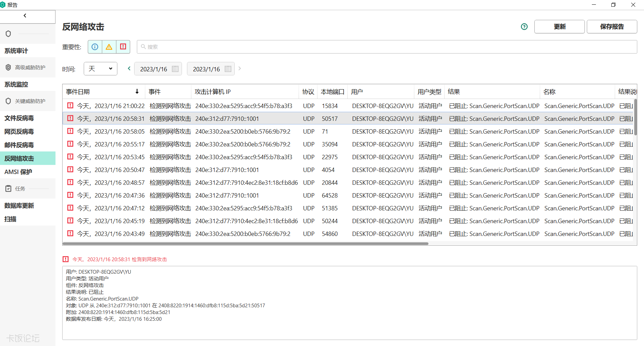This screenshot has width=644, height=346.
Task: Select local port 50244 cell
Action: (x=330, y=221)
